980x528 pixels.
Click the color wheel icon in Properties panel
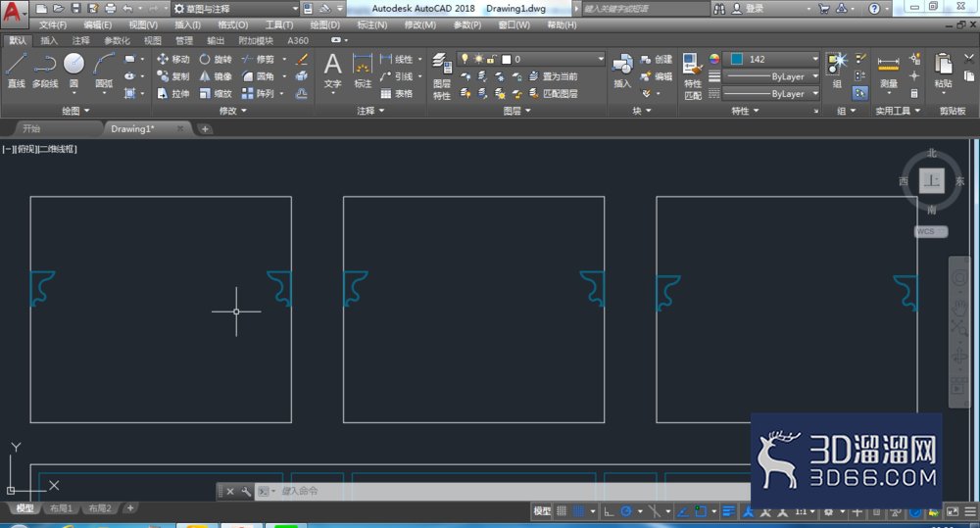pos(713,59)
